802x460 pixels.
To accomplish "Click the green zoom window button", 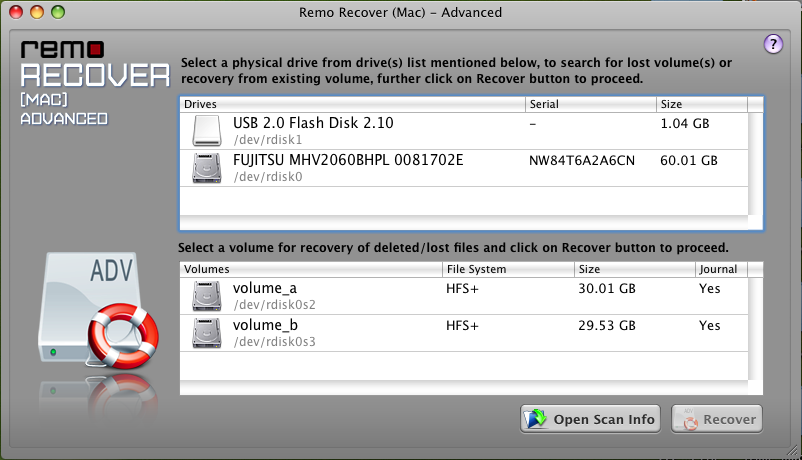I will tap(62, 12).
